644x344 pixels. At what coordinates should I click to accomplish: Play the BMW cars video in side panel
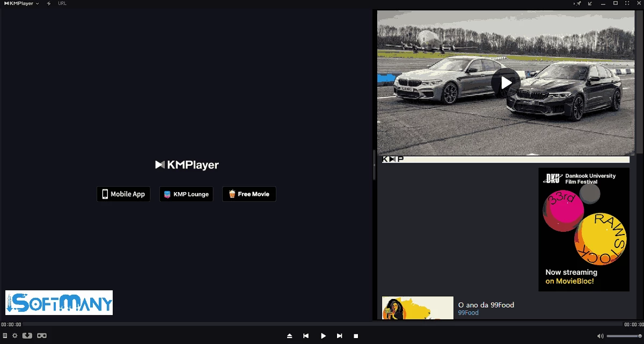point(506,83)
